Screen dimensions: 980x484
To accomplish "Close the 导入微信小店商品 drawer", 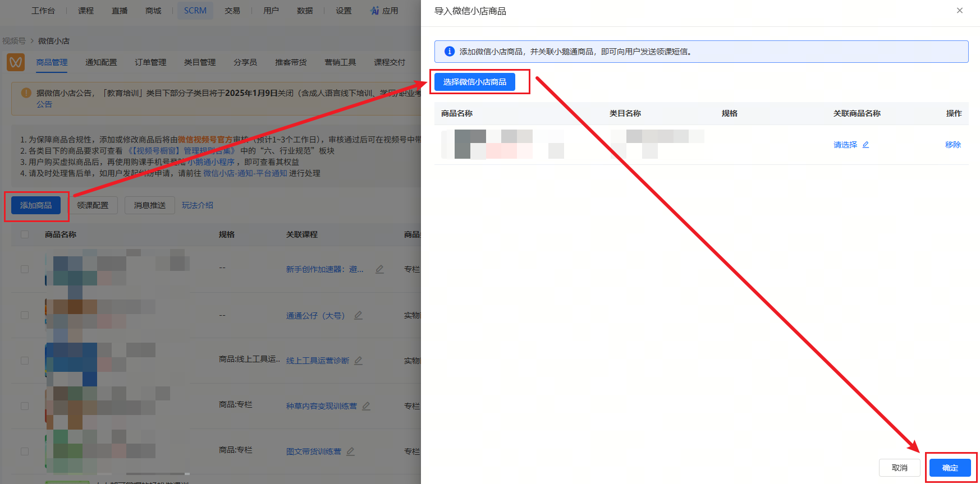I will tap(960, 11).
